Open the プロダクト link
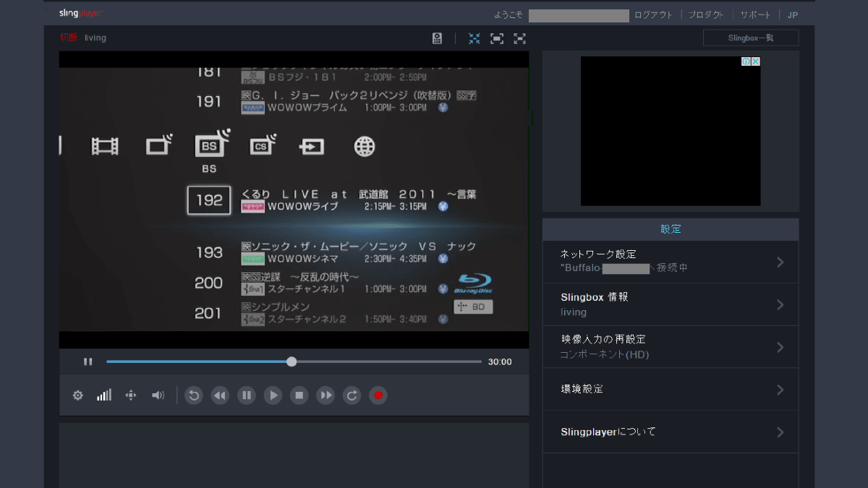The image size is (868, 488). 705,15
